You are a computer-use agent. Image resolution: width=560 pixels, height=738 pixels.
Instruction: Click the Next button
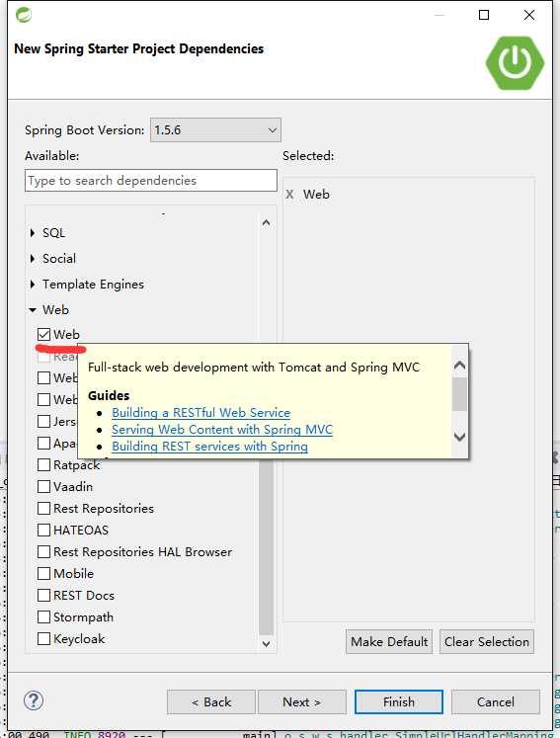pos(302,702)
